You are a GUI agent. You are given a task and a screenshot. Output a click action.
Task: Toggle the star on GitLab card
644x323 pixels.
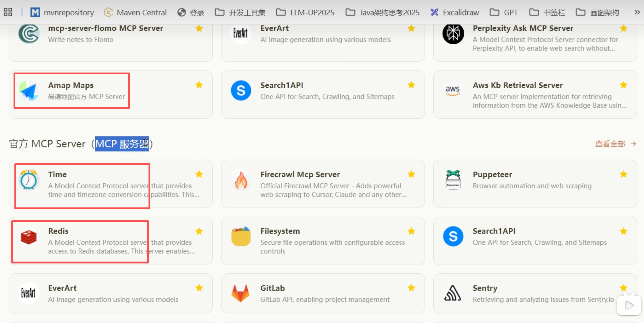[411, 288]
